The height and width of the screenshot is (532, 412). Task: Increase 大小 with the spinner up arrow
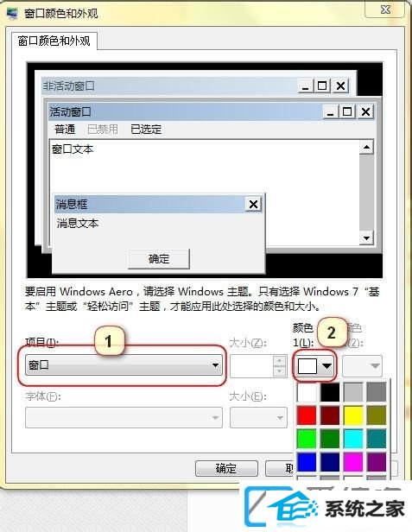(279, 361)
